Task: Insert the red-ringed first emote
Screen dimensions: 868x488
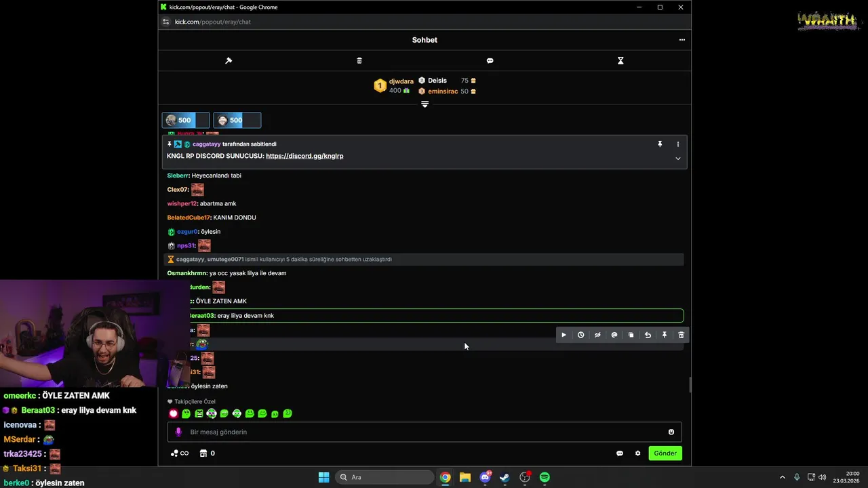Action: [174, 413]
